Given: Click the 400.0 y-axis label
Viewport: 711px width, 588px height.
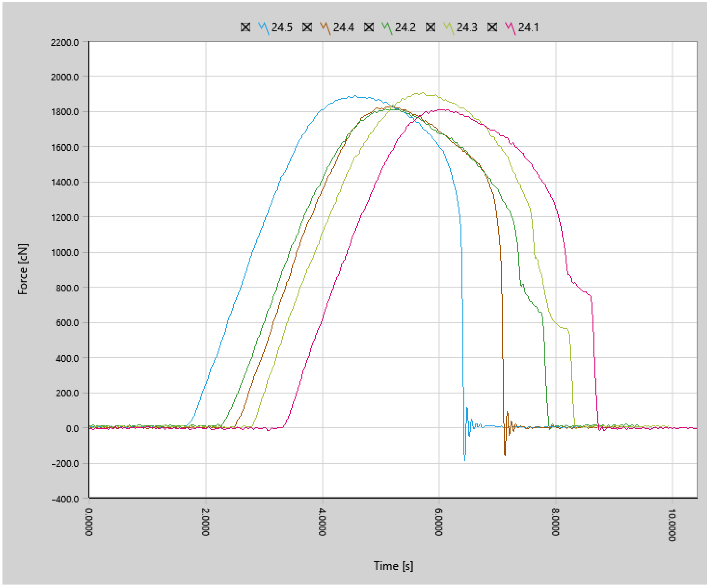Looking at the screenshot, I should pos(67,358).
